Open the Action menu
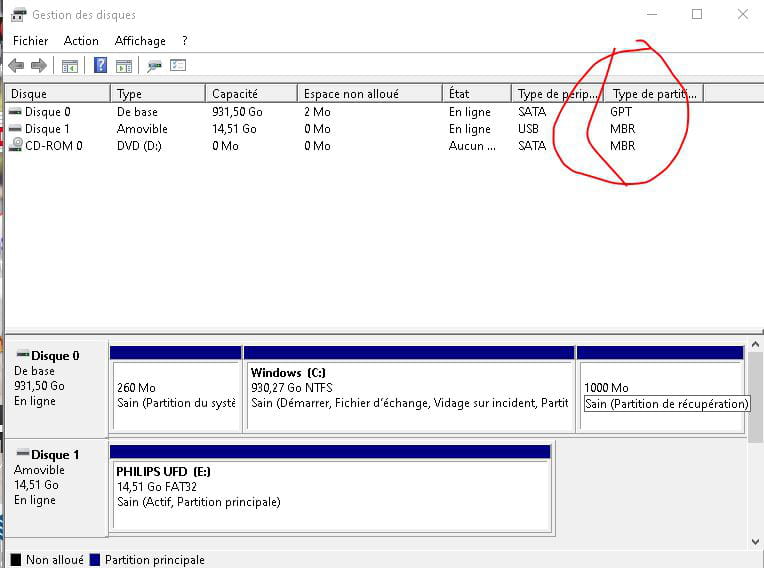 (81, 41)
